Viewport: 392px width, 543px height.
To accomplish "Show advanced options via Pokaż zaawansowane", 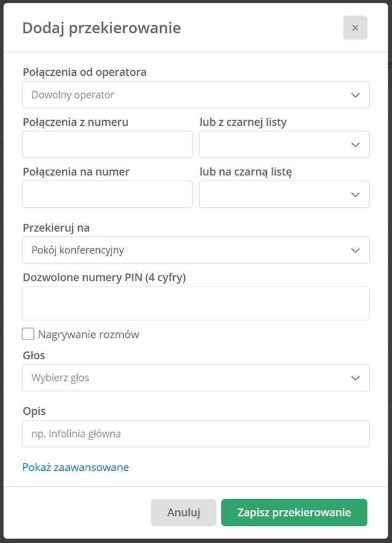I will [75, 467].
